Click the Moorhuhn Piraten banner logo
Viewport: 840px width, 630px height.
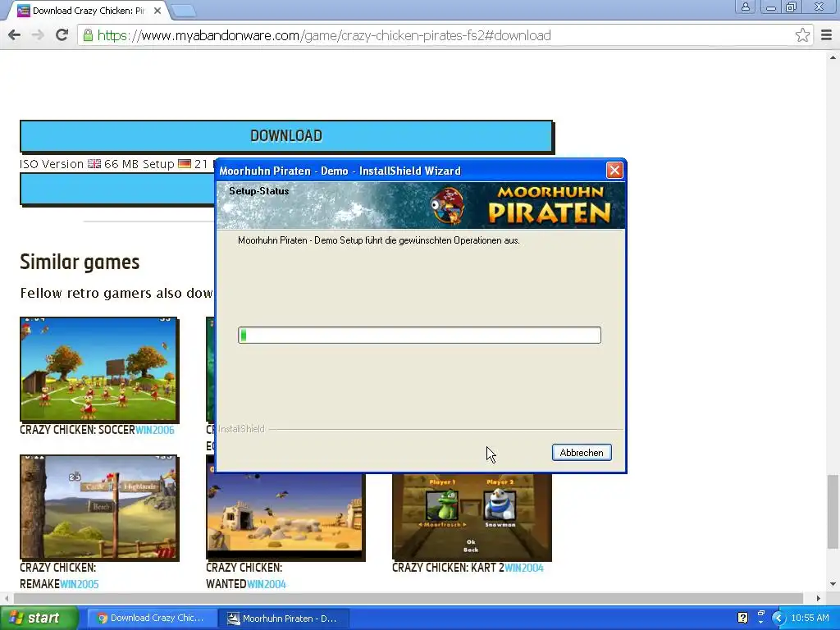tap(550, 205)
